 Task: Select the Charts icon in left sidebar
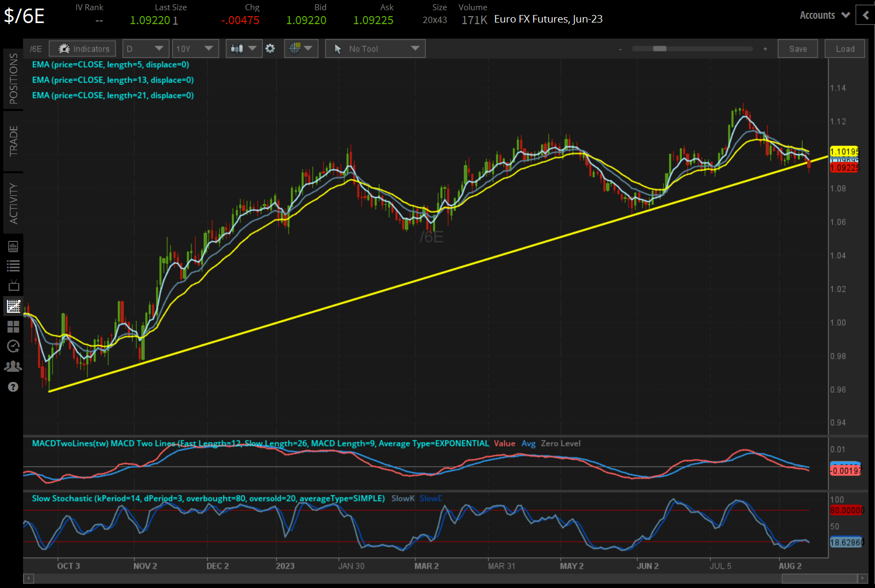pyautogui.click(x=13, y=306)
